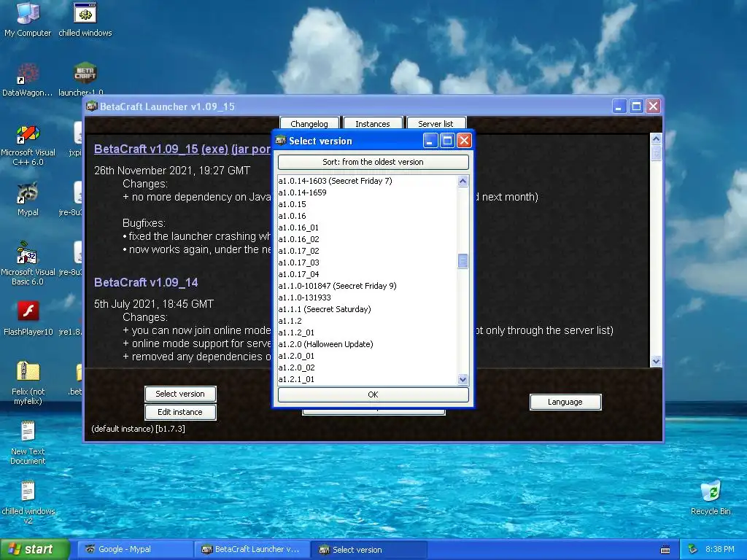Open the Changelog tab
The height and width of the screenshot is (560, 747).
click(x=309, y=123)
